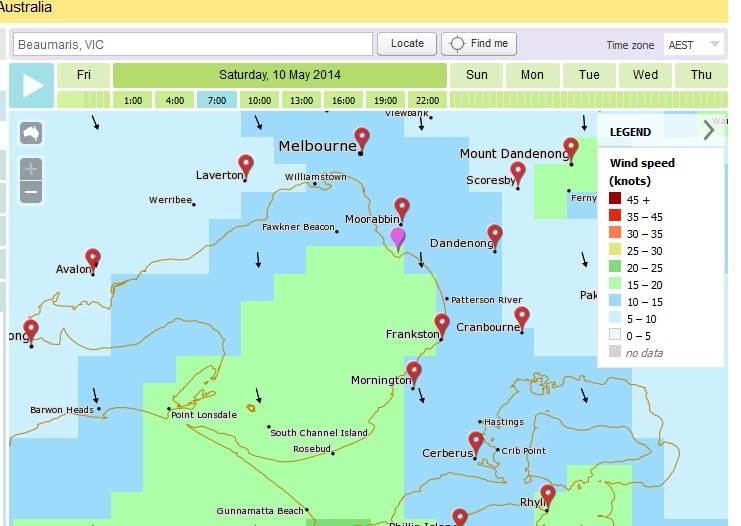Click the Avalon station marker
741x526 pixels.
[x=93, y=259]
